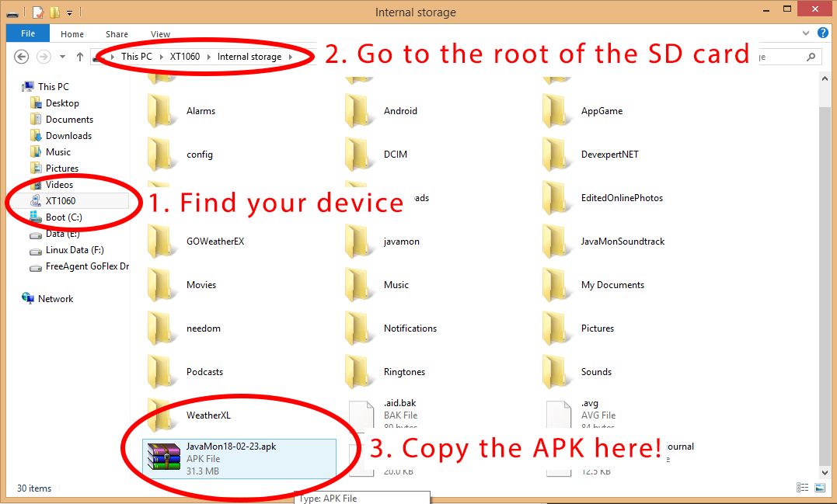Image resolution: width=837 pixels, height=504 pixels.
Task: Click the search magnifier icon
Action: 811,57
